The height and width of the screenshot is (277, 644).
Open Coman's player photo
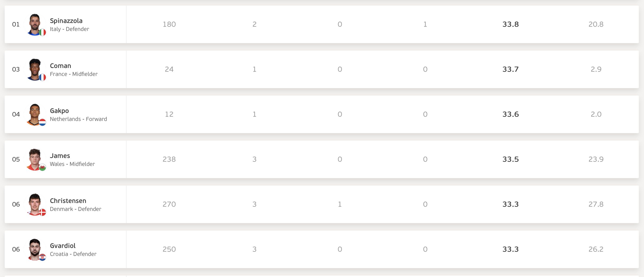tap(34, 69)
